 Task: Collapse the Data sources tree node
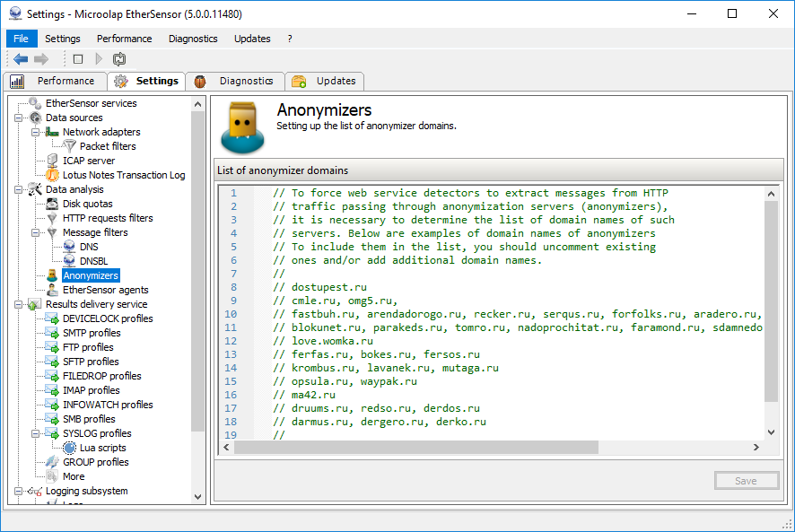pos(19,118)
